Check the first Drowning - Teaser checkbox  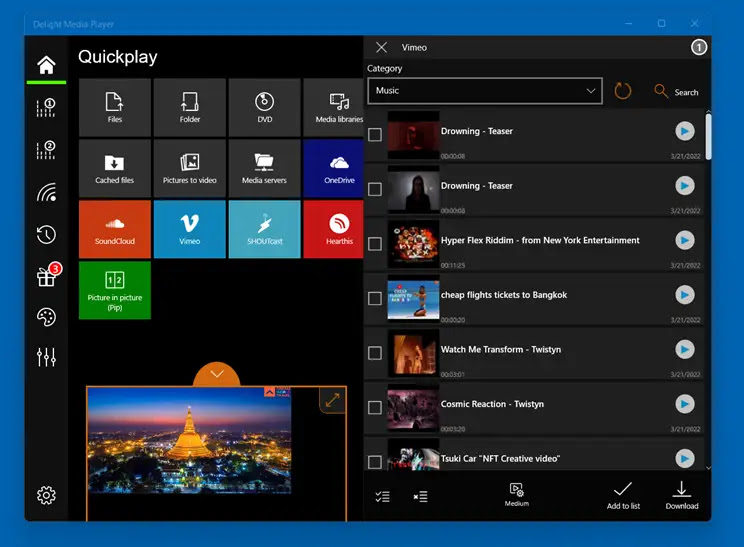(375, 135)
